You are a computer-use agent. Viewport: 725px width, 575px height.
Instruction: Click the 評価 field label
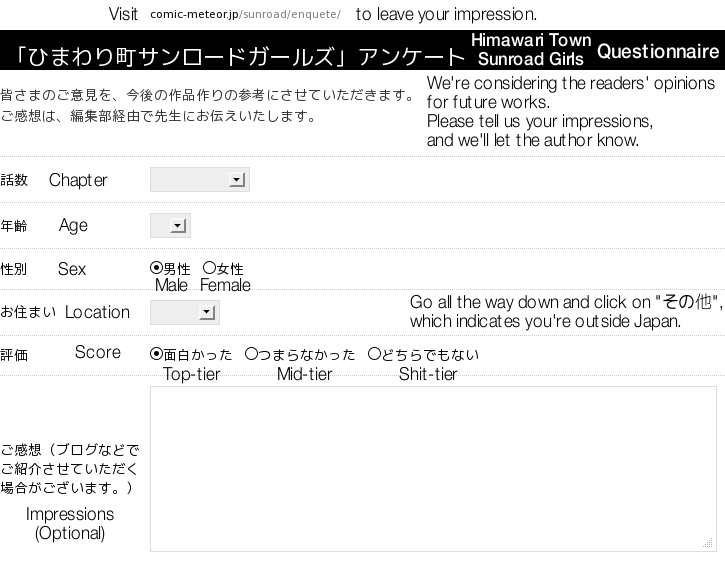tap(15, 355)
